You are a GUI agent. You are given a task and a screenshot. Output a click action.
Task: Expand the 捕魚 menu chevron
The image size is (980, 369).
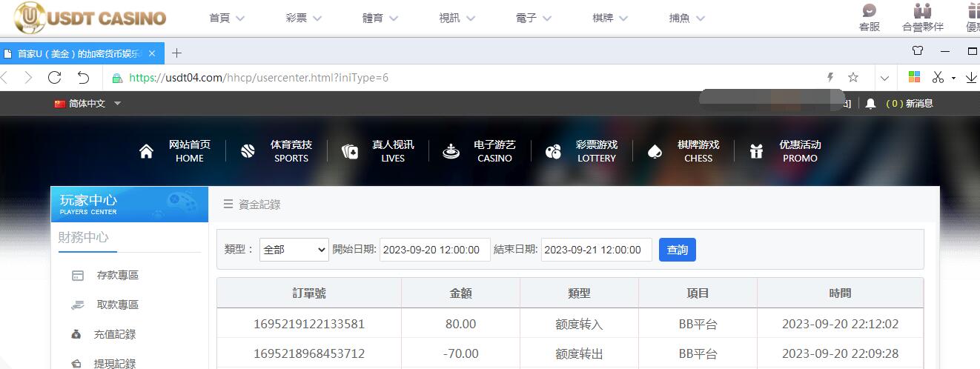pos(701,19)
